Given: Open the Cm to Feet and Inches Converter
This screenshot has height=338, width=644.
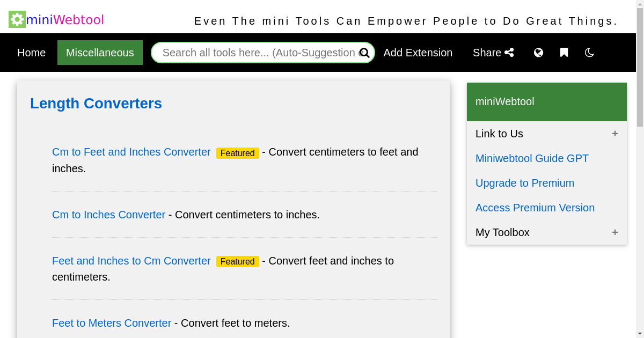Looking at the screenshot, I should pyautogui.click(x=131, y=152).
